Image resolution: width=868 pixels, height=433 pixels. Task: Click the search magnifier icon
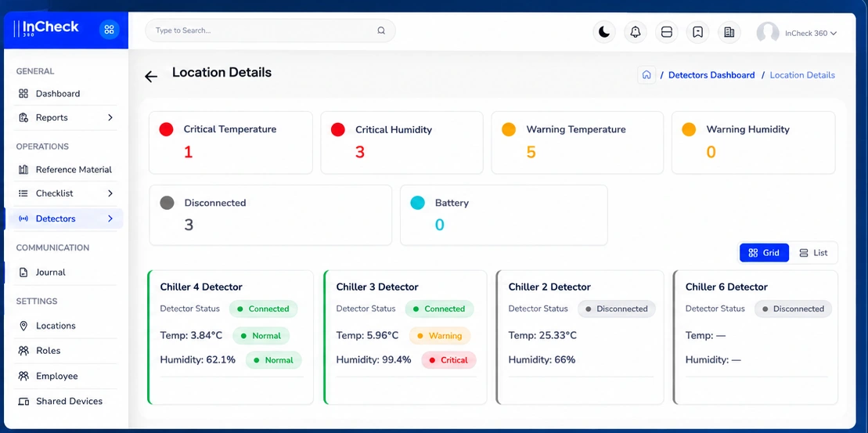(x=381, y=31)
